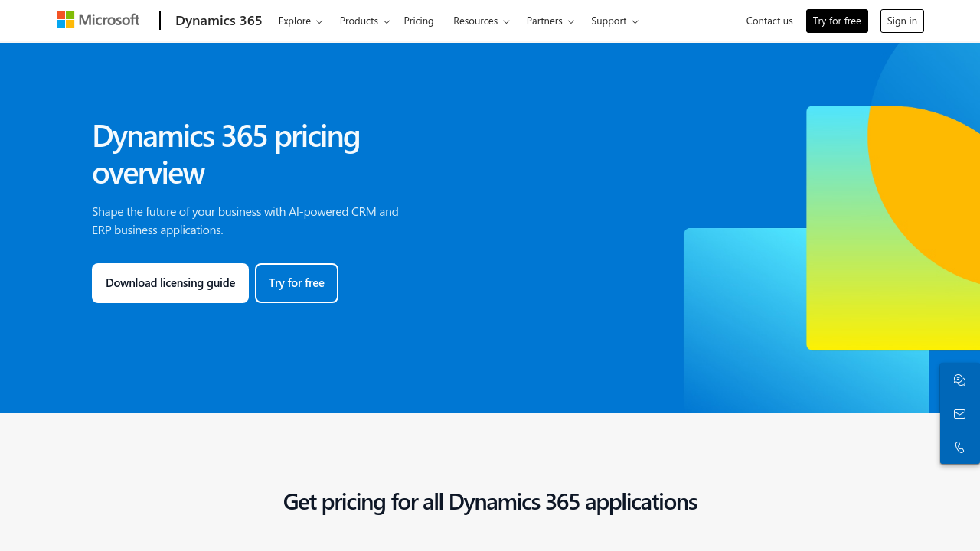Image resolution: width=980 pixels, height=551 pixels.
Task: Expand the Support menu
Action: 614,21
